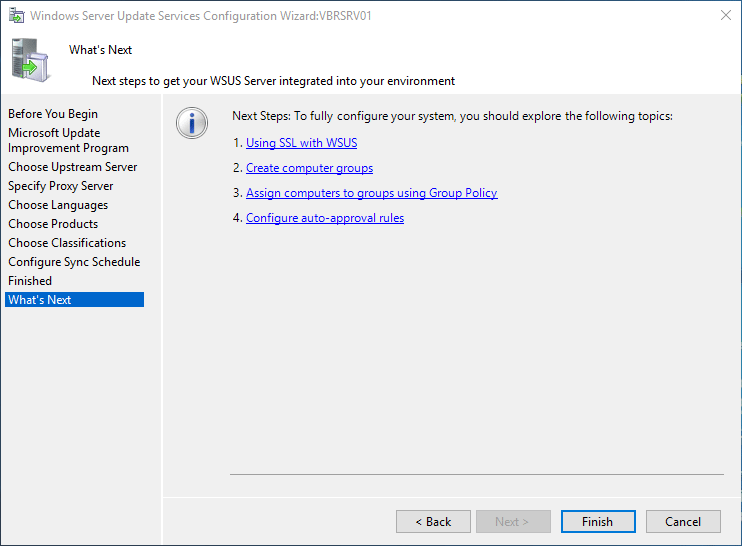Close the configuration wizard window
The width and height of the screenshot is (742, 546).
pos(723,16)
